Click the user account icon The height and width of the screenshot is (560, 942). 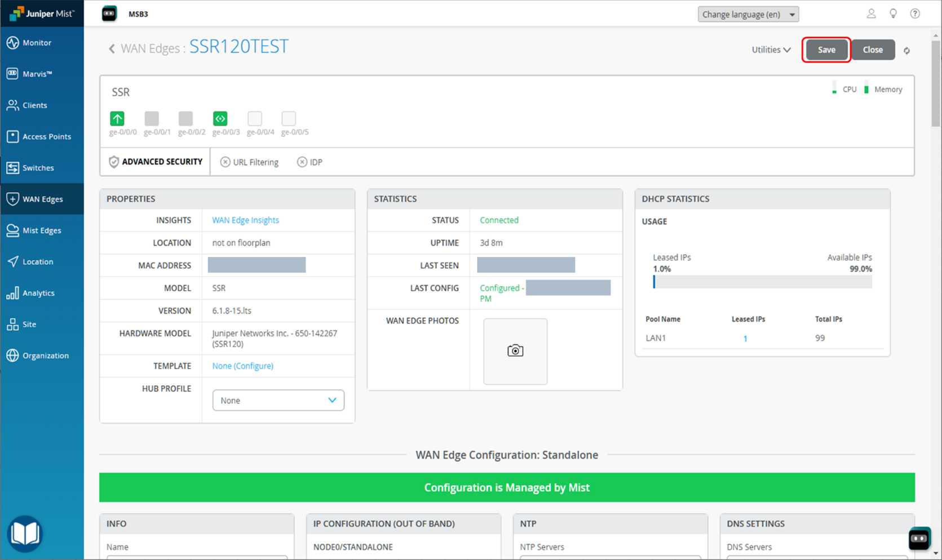[x=871, y=14]
